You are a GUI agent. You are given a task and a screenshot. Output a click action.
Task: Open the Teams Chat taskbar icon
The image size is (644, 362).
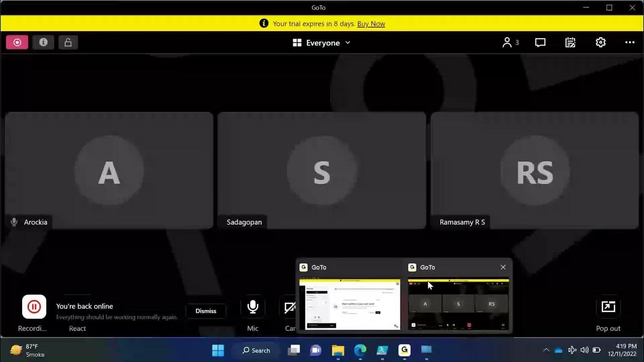316,350
